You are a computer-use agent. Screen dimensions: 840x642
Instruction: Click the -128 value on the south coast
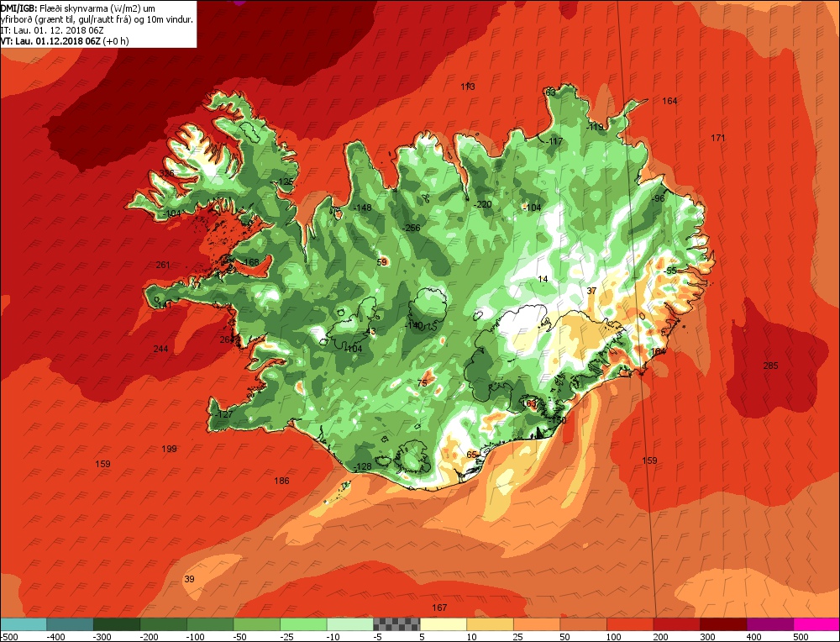point(363,466)
